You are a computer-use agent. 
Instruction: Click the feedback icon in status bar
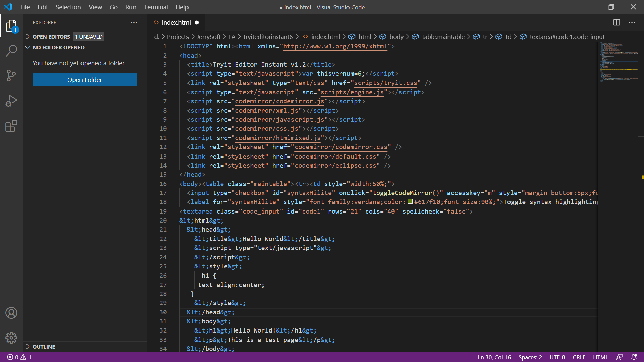[620, 357]
